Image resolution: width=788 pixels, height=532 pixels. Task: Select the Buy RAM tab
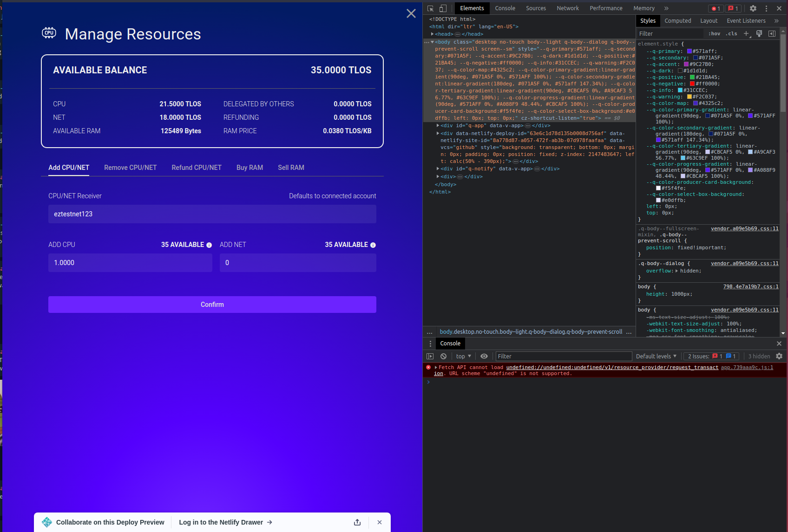(x=250, y=168)
